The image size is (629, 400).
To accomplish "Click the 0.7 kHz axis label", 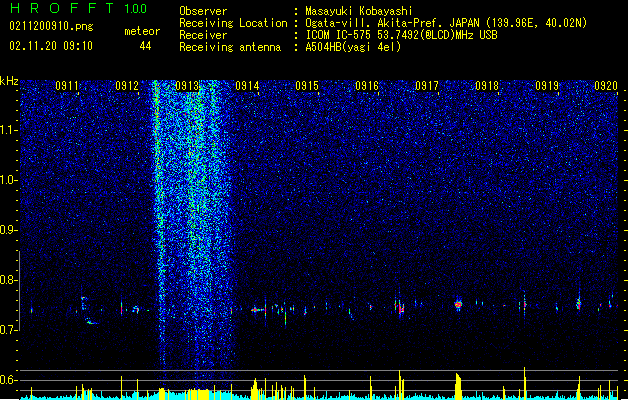I will point(9,330).
